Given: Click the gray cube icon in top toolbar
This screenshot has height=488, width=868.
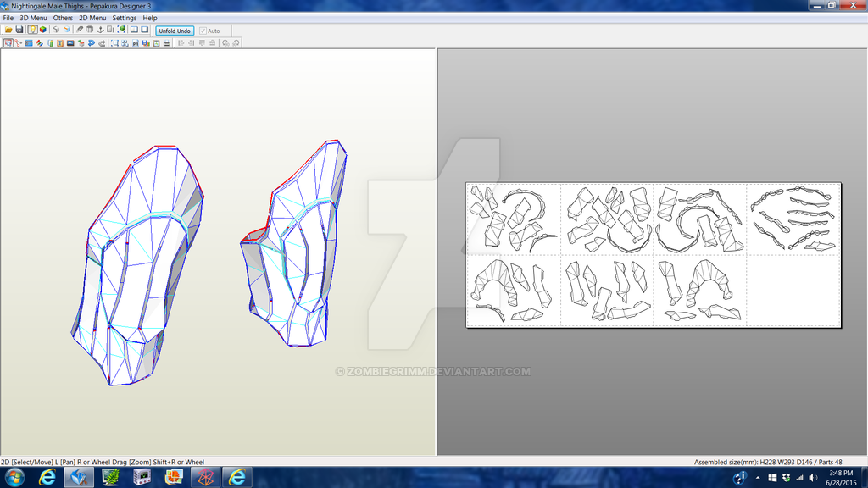Looking at the screenshot, I should point(56,30).
